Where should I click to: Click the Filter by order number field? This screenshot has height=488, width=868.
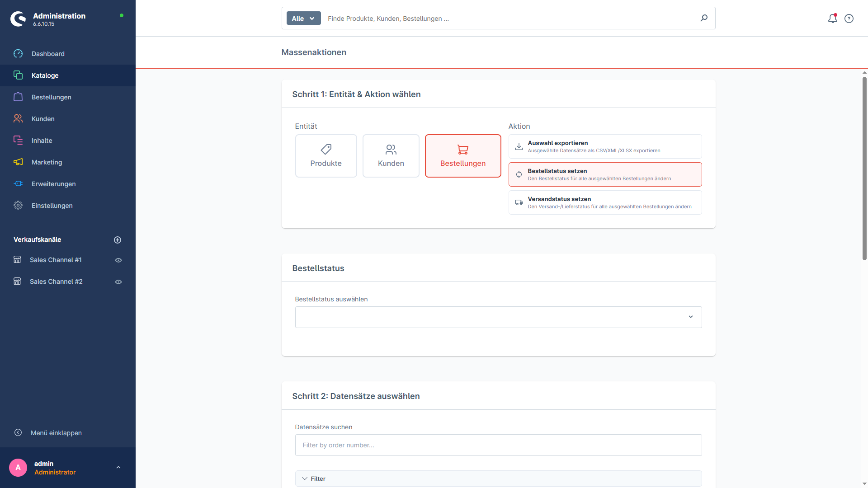coord(498,445)
